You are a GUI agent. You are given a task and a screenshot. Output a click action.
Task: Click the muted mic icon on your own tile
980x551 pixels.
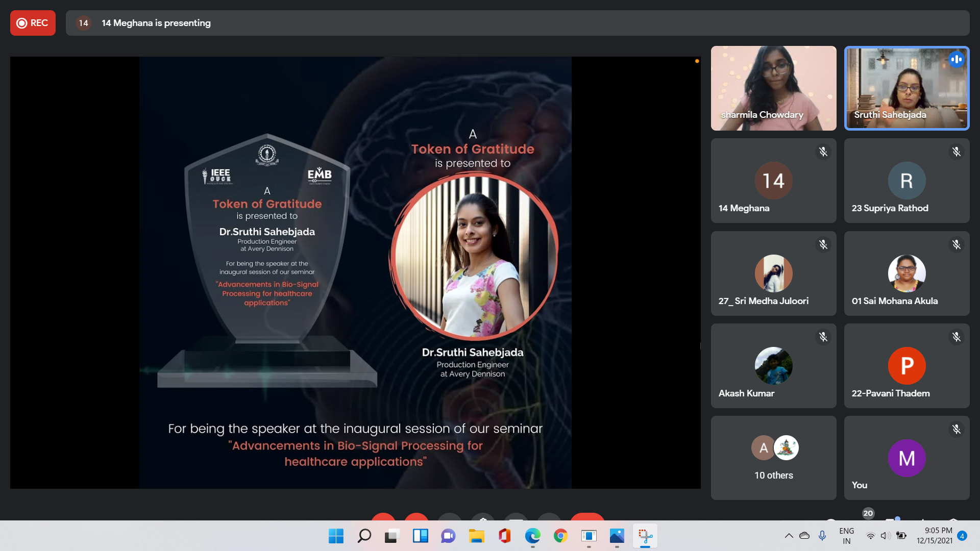[956, 430]
